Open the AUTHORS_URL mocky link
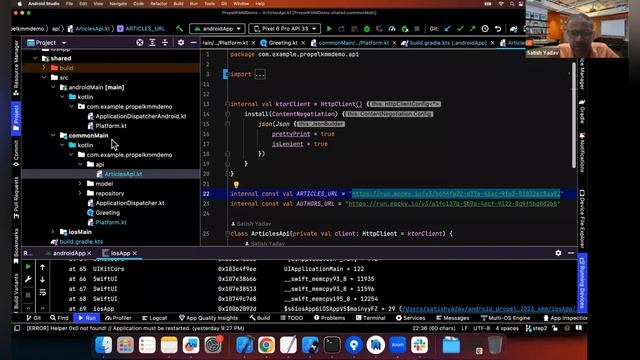The width and height of the screenshot is (640, 360). click(453, 204)
